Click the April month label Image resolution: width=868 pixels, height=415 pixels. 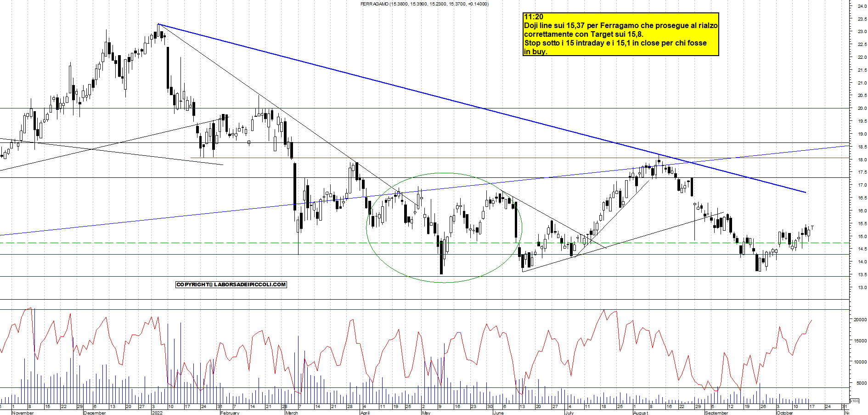(x=365, y=413)
